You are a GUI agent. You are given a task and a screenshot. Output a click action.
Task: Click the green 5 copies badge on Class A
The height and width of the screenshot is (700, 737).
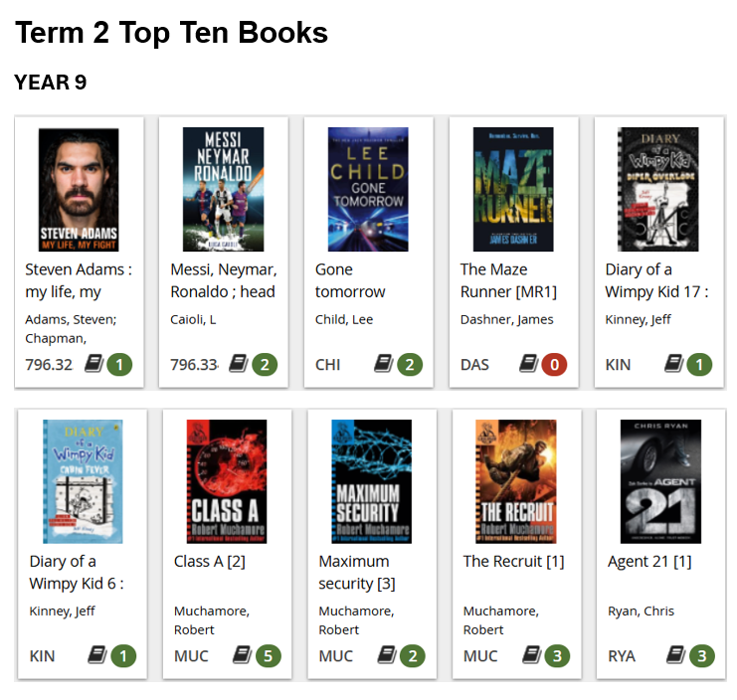tap(268, 656)
